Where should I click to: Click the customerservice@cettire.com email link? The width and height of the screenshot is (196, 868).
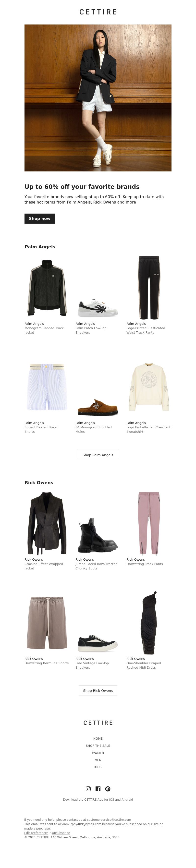109,820
